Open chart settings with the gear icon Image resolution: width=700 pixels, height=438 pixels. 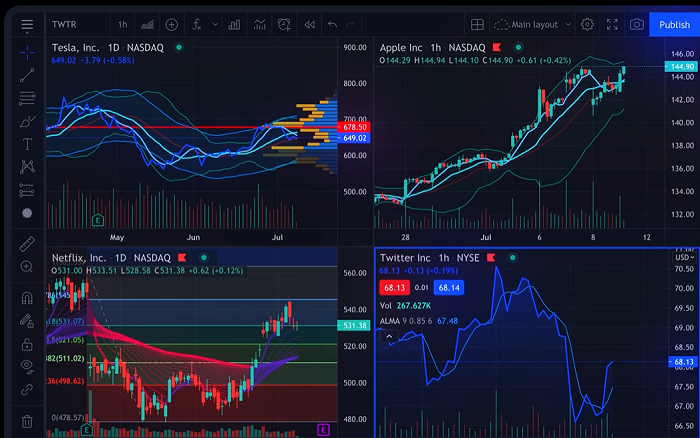[x=587, y=25]
